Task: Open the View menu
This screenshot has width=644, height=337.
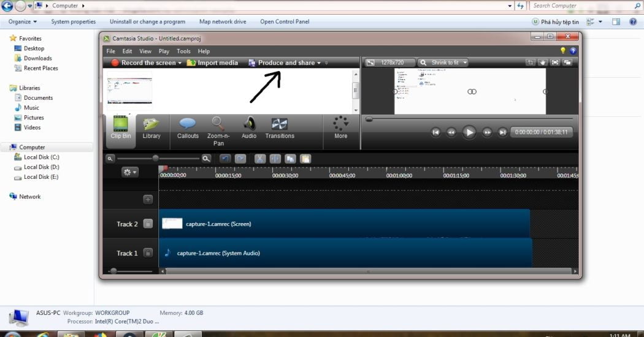Action: point(145,51)
